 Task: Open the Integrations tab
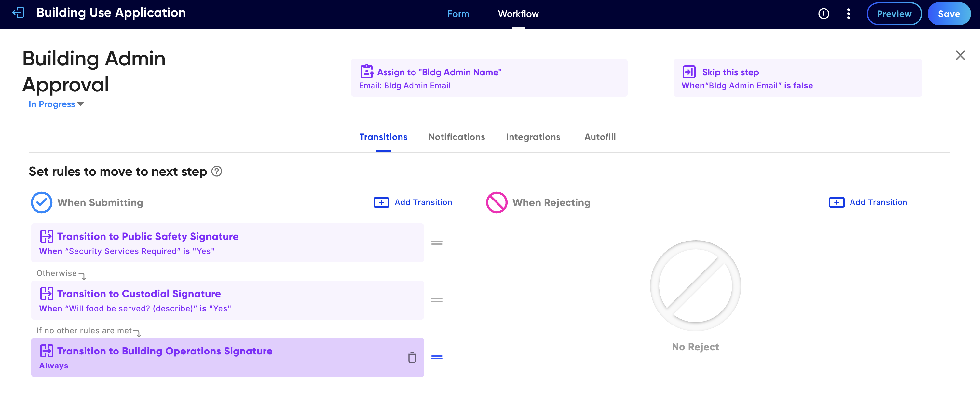point(533,137)
